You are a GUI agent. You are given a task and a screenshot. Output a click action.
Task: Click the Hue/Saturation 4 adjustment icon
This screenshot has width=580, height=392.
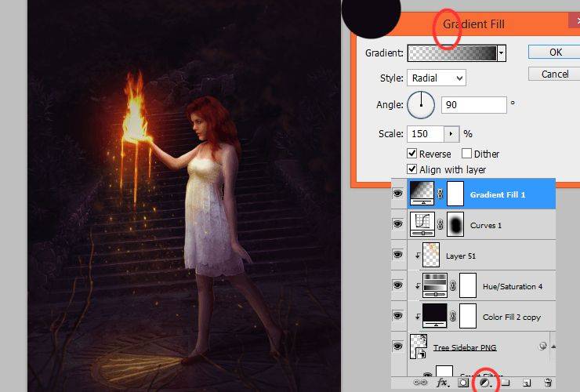pos(435,285)
